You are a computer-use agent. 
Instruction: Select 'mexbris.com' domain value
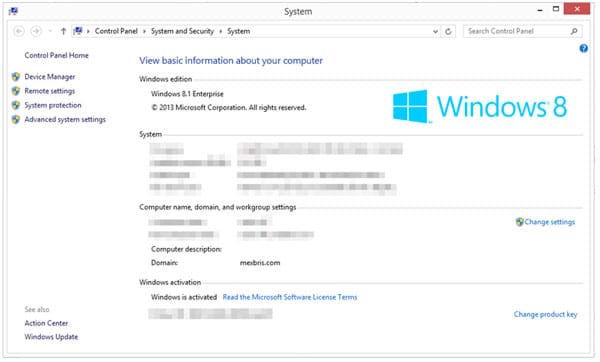[x=260, y=263]
